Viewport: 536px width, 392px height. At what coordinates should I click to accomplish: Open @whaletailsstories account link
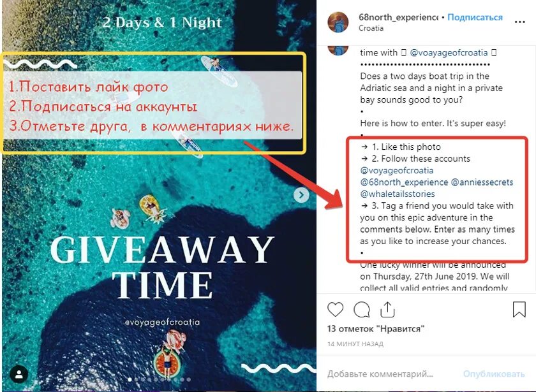398,194
